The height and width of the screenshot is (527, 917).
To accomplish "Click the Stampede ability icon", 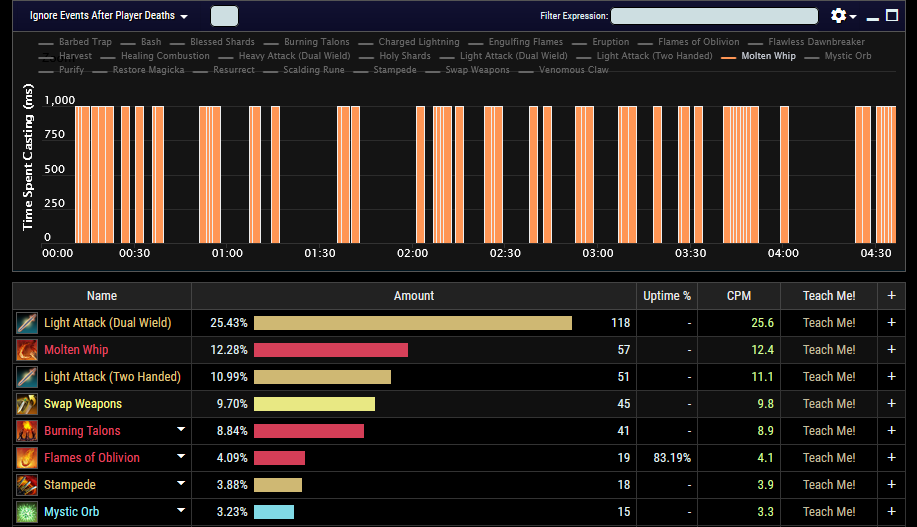I will [x=27, y=484].
